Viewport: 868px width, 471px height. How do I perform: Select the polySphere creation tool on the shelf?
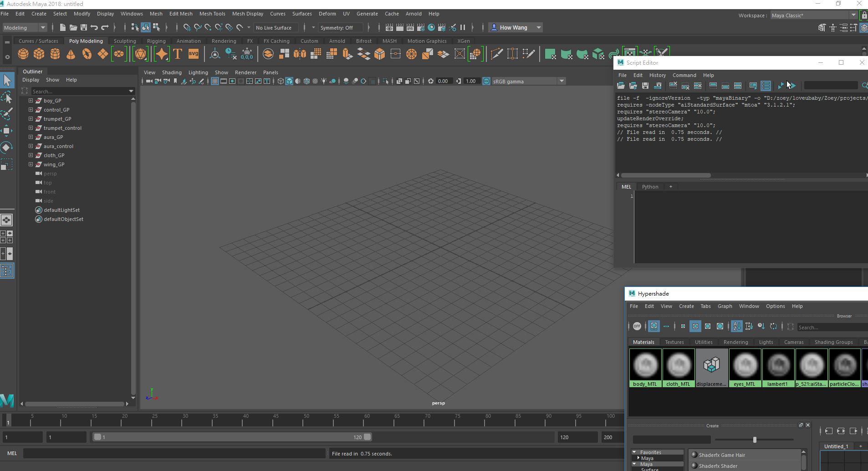point(22,54)
